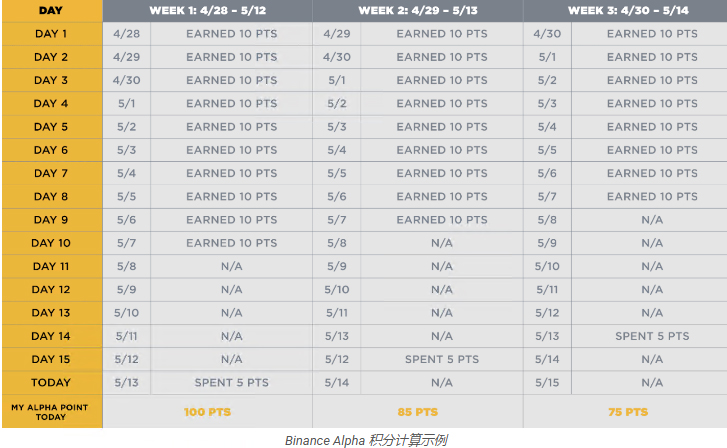Click the "5/14" date in Week 2 TODAY row
The width and height of the screenshot is (727, 448).
point(337,382)
